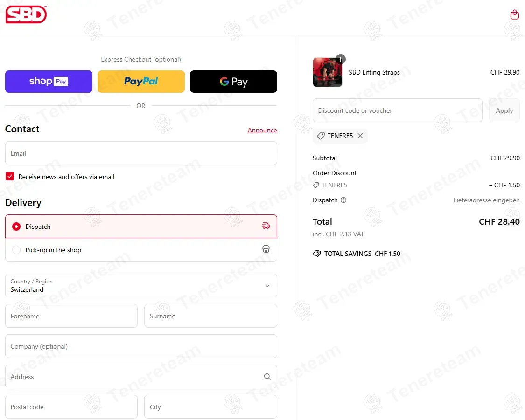Focus the Discount code or voucher field
Screen dimensions: 525x420
tap(398, 110)
